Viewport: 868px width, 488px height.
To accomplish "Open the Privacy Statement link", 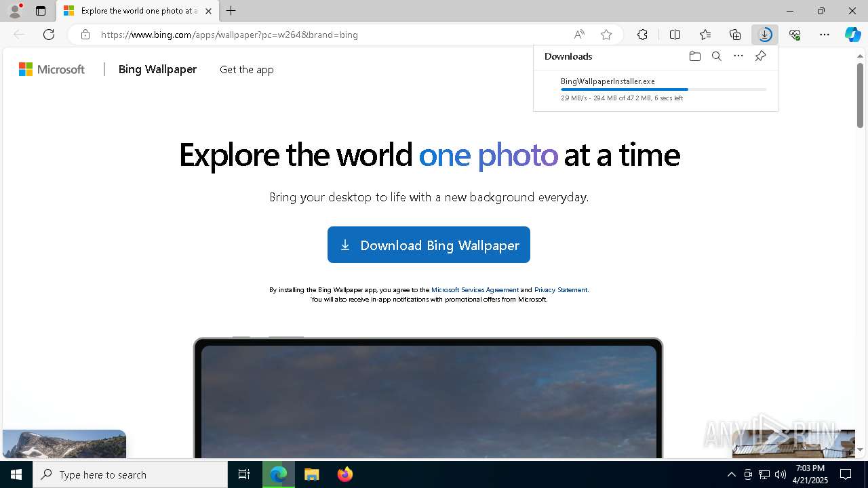I will coord(561,289).
